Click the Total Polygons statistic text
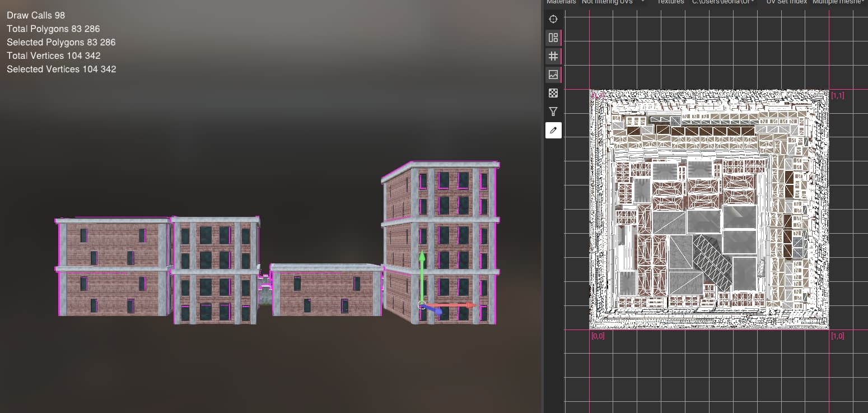This screenshot has width=868, height=413. [53, 29]
